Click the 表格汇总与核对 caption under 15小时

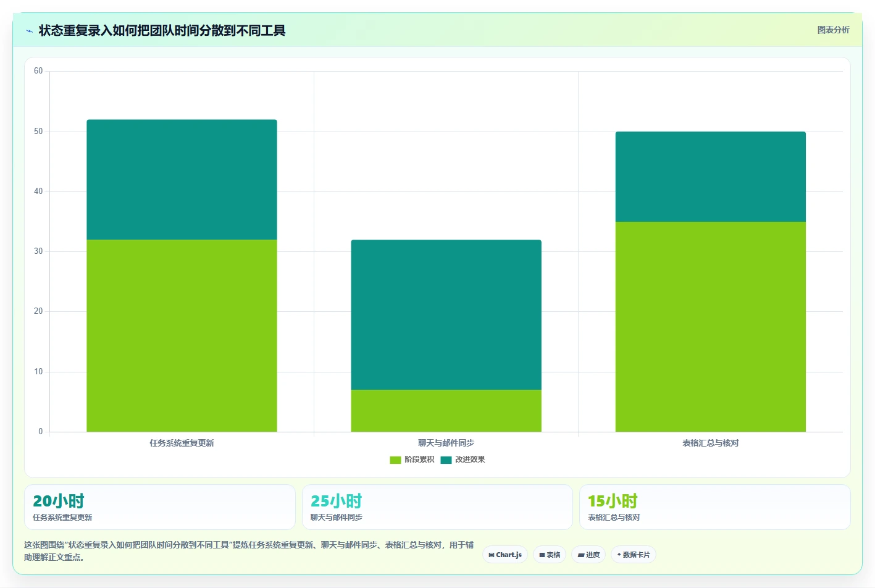coord(614,518)
